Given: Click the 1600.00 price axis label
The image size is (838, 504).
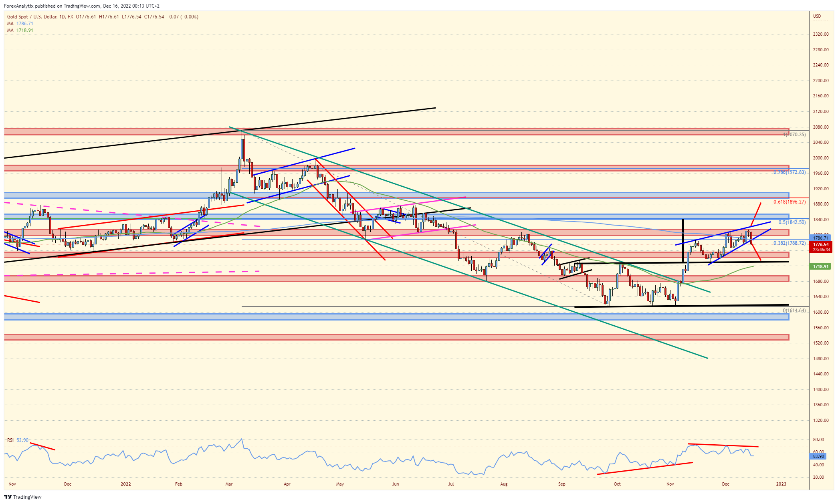Looking at the screenshot, I should (x=820, y=312).
